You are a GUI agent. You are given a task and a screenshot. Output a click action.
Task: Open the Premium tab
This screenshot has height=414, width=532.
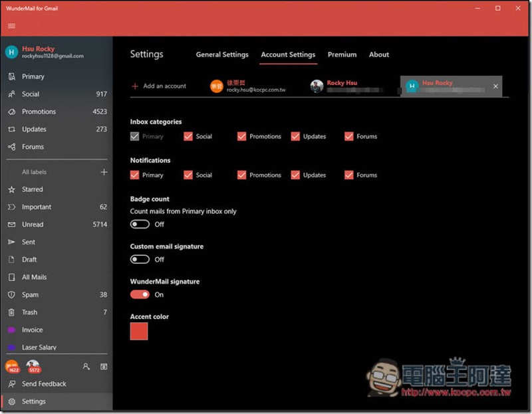[x=342, y=54]
